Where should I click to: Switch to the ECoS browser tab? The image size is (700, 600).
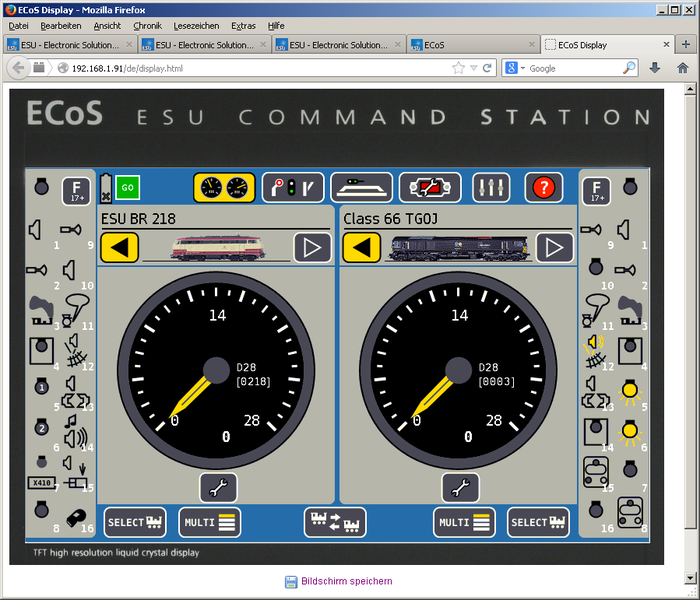click(472, 45)
